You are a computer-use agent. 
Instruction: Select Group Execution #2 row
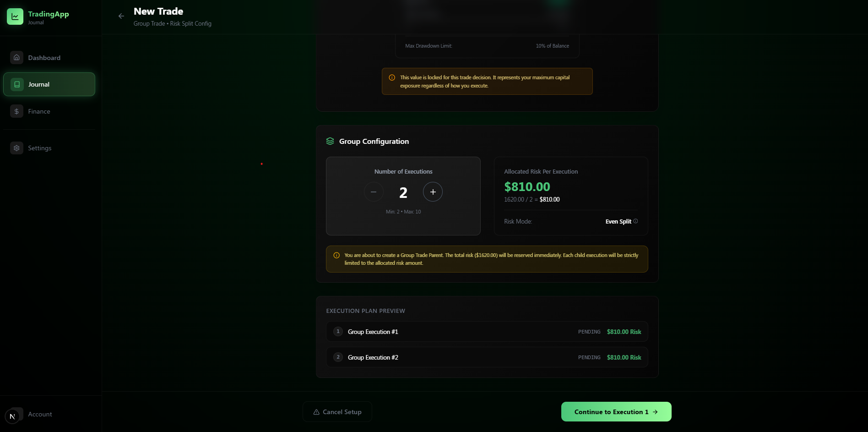tap(487, 357)
